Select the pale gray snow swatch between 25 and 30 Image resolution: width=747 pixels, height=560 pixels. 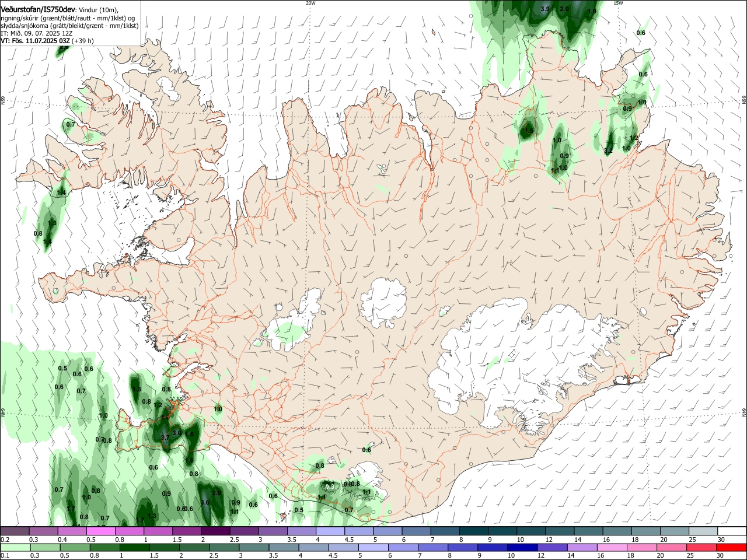pyautogui.click(x=703, y=531)
